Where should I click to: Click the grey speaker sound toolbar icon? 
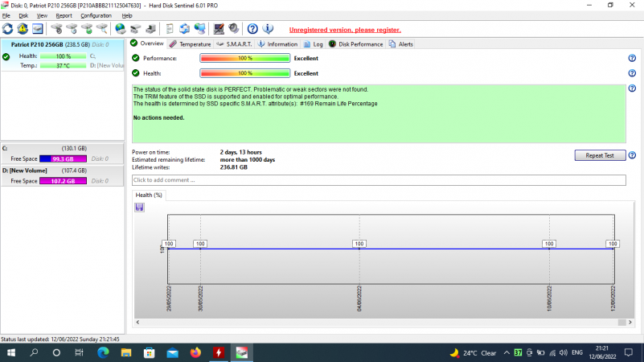pyautogui.click(x=234, y=29)
